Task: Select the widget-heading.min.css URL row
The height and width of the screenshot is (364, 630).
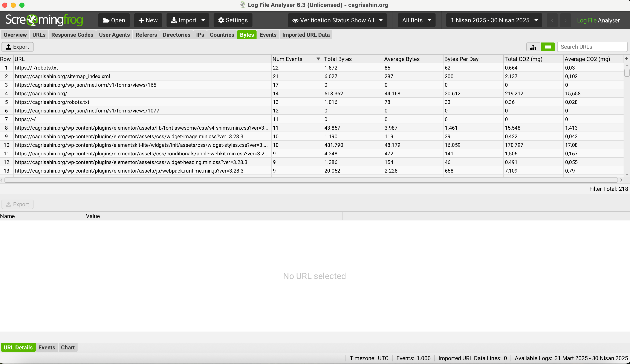Action: pyautogui.click(x=312, y=162)
